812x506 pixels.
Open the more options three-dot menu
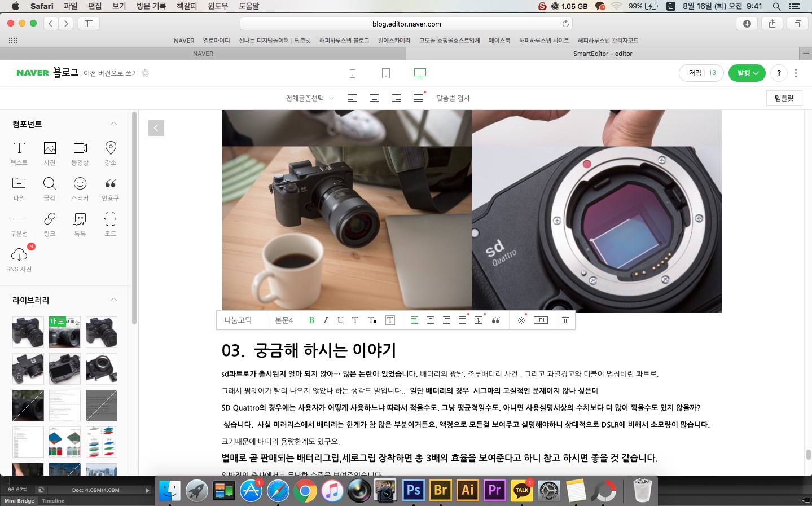pyautogui.click(x=796, y=73)
